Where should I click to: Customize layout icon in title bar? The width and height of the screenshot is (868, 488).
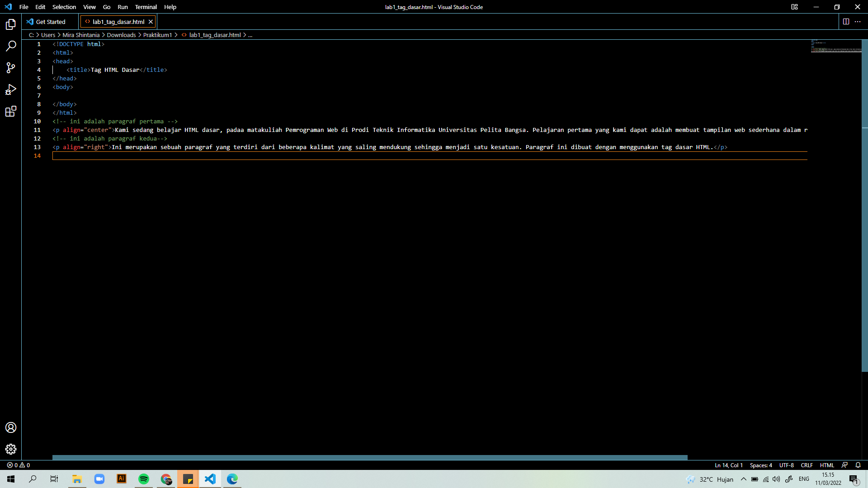click(x=794, y=7)
